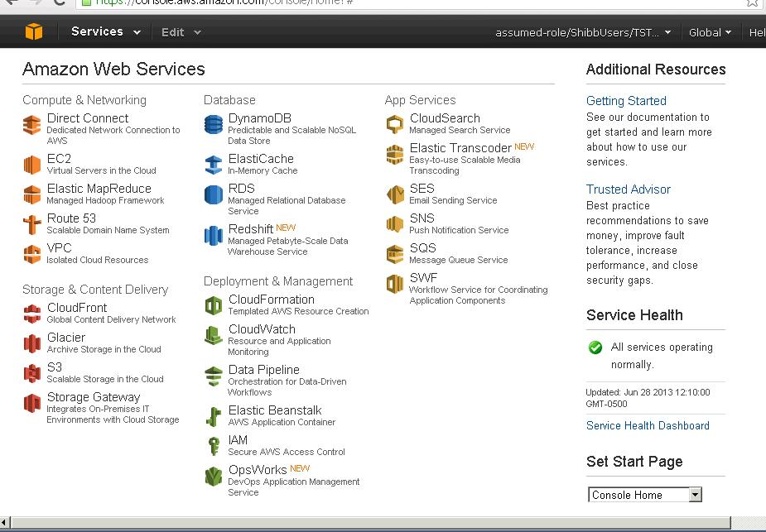Click the horizontal scrollbar thumb
766x532 pixels.
coord(370,523)
